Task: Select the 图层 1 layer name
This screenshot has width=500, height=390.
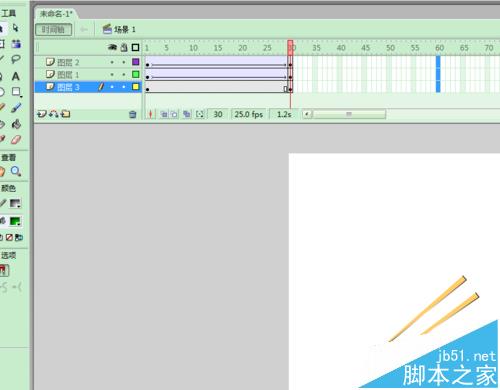Action: click(x=68, y=75)
